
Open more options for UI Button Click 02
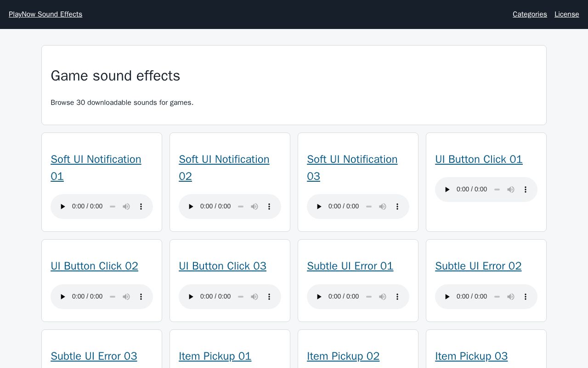pos(141,297)
